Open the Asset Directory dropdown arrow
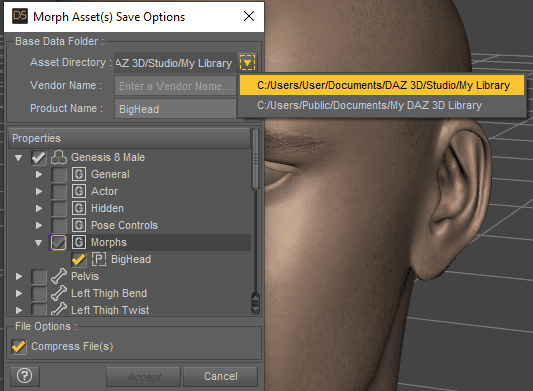The width and height of the screenshot is (533, 391). tap(247, 63)
